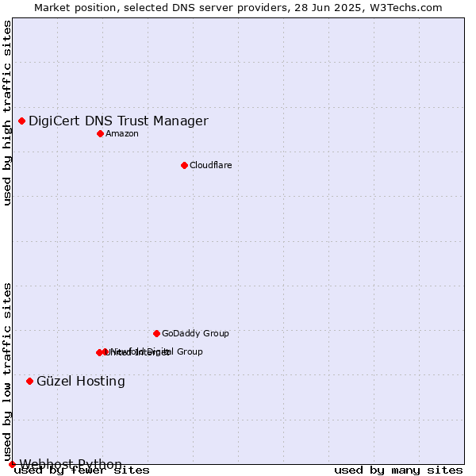476x476 pixels.
Task: Click the 'used by low traffic sites' axis label
Action: click(7, 373)
